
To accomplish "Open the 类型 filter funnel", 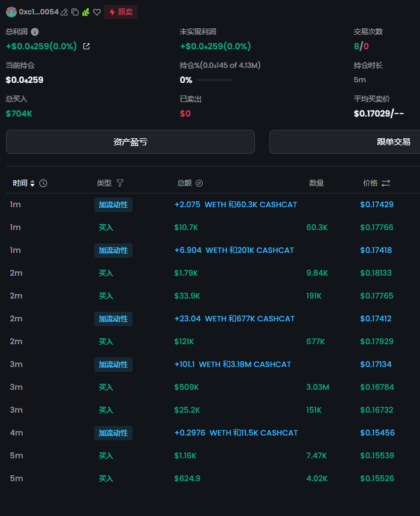I will [x=120, y=183].
